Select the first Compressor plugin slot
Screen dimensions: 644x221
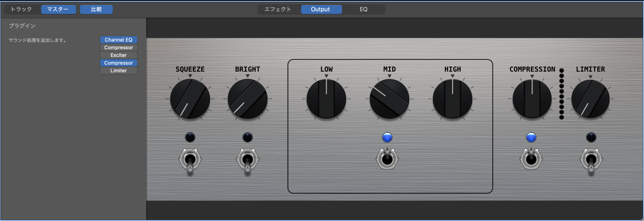(x=118, y=47)
